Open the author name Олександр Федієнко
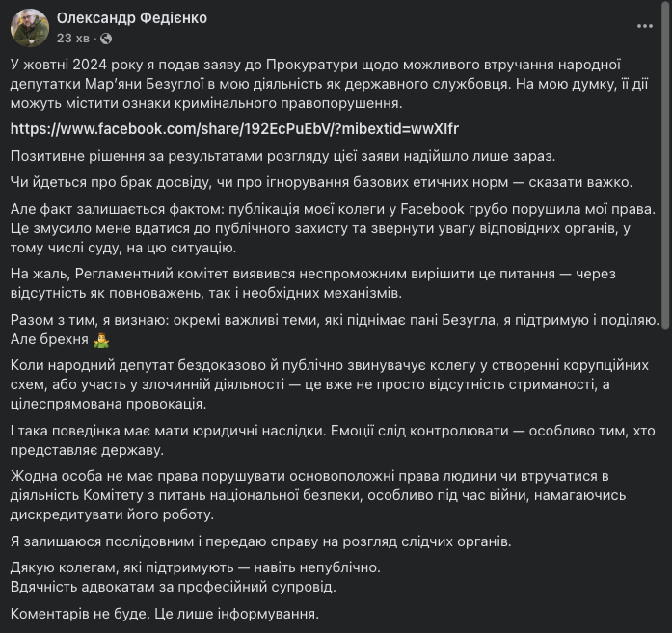Image resolution: width=672 pixels, height=633 pixels. [132, 18]
